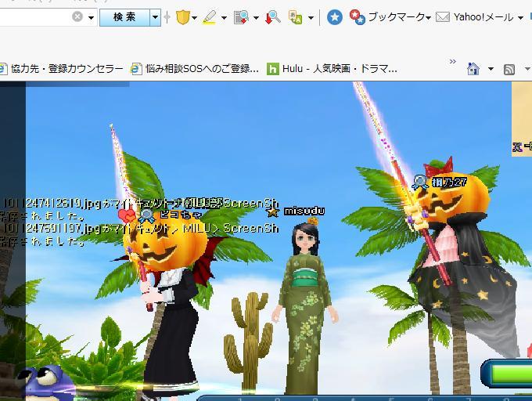Click the blue star favorites icon
This screenshot has height=401, width=532.
tap(334, 17)
